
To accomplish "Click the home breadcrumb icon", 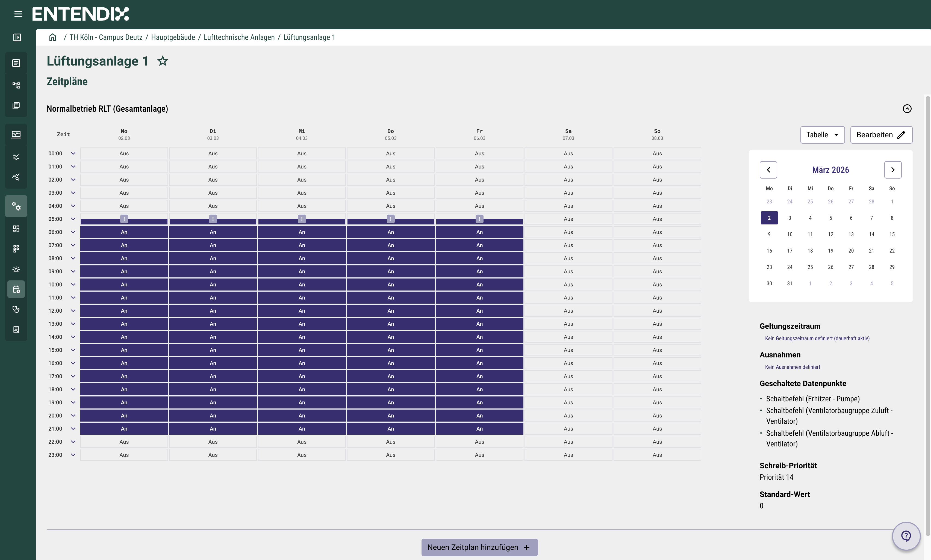I will point(53,37).
